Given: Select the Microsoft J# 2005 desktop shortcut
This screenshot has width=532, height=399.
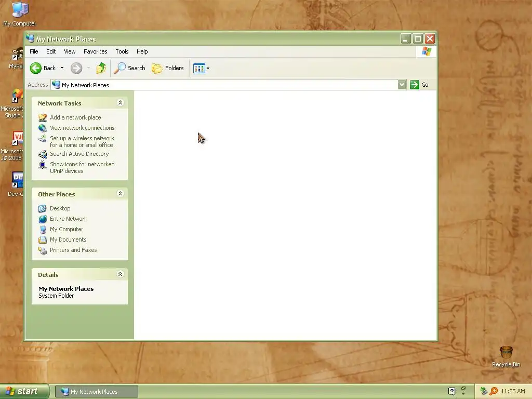Looking at the screenshot, I should pos(12,146).
